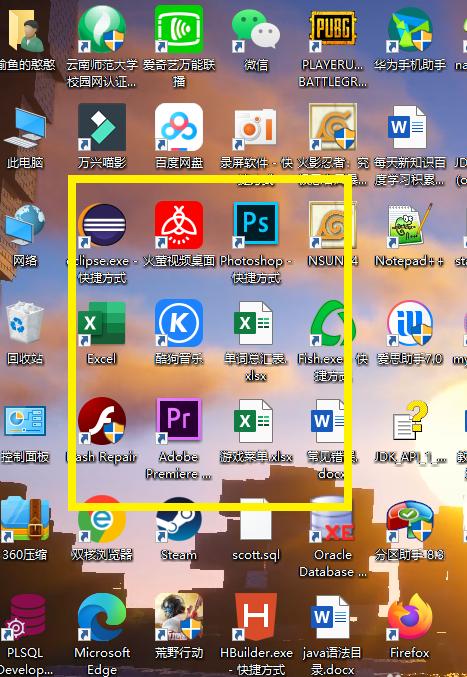
Task: Launch 360压缩 archive tool
Action: (25, 519)
